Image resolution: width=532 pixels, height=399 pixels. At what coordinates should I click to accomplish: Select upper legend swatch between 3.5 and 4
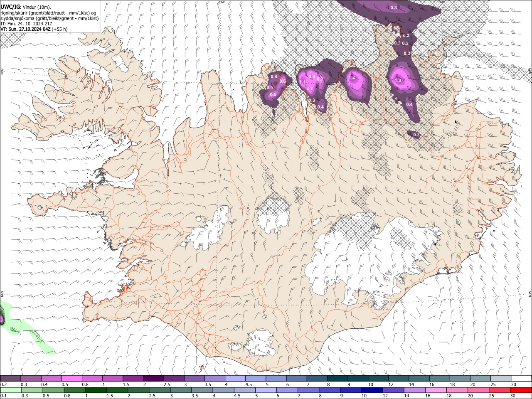pyautogui.click(x=215, y=379)
